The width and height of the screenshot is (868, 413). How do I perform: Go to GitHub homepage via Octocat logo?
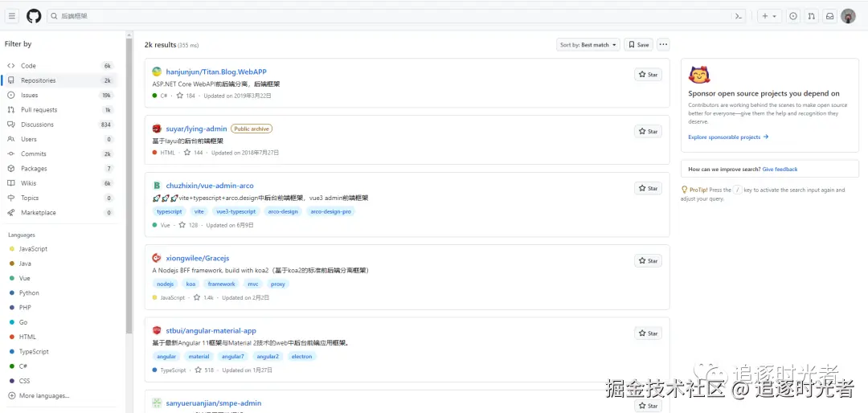[34, 16]
